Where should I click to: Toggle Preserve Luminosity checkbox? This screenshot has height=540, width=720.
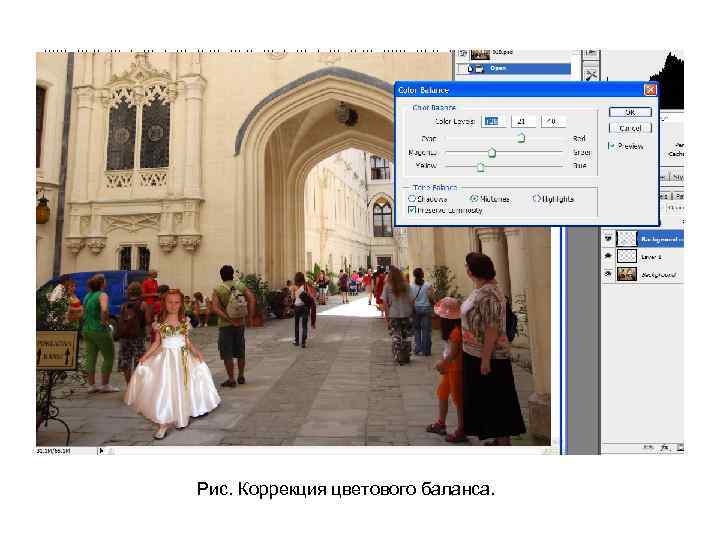(x=412, y=210)
